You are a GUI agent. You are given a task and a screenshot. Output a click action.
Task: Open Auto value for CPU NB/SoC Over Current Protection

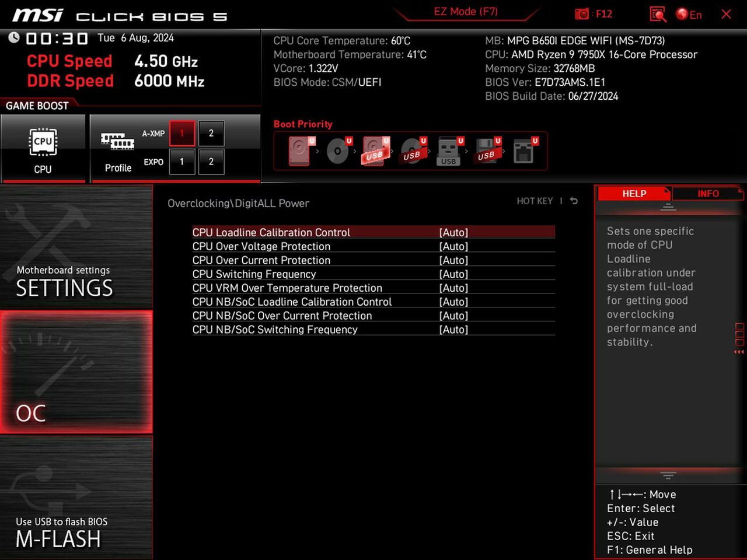[x=453, y=316]
